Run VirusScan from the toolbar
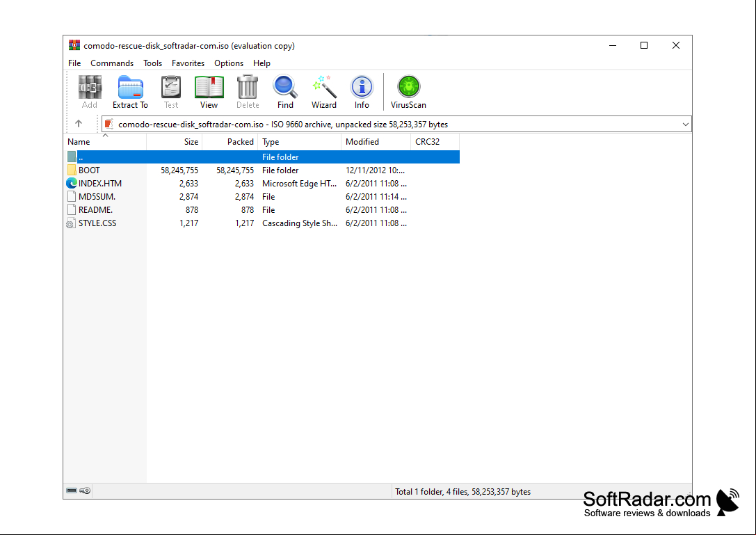 (x=408, y=87)
